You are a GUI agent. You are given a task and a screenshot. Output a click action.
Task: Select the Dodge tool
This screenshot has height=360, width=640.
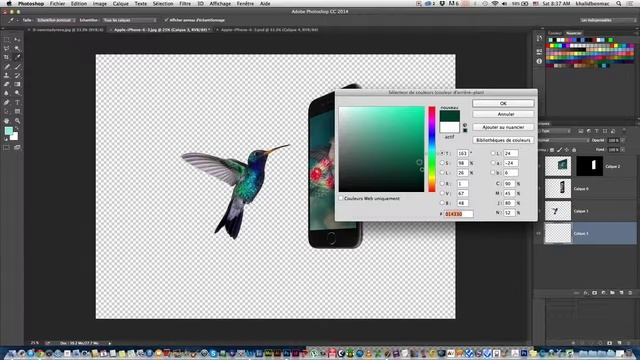click(17, 93)
